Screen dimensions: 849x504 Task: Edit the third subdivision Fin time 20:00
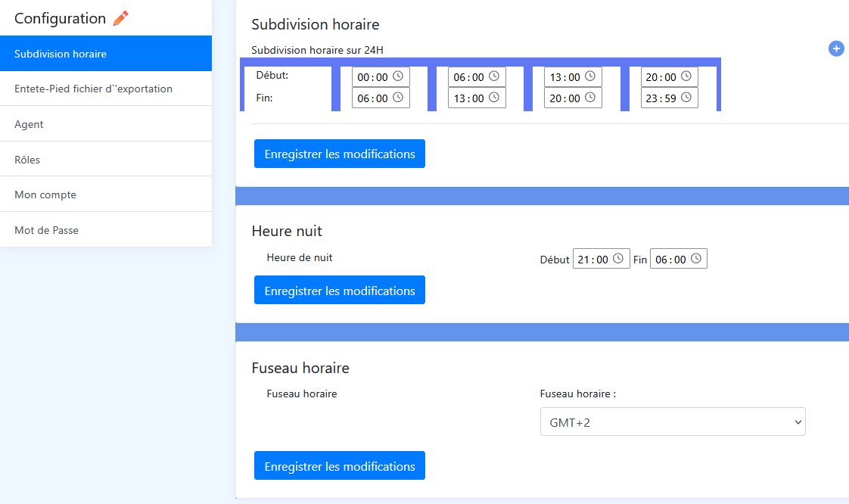tap(573, 98)
